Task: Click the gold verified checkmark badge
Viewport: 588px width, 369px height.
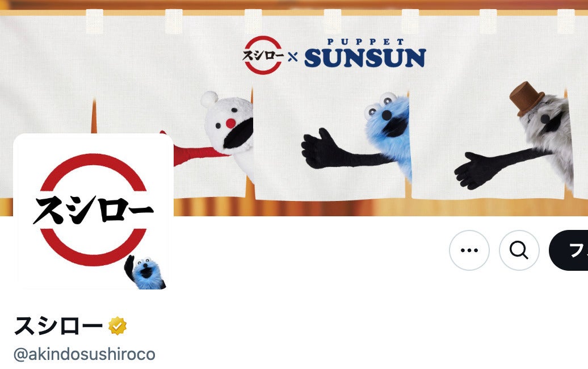Action: click(x=117, y=326)
